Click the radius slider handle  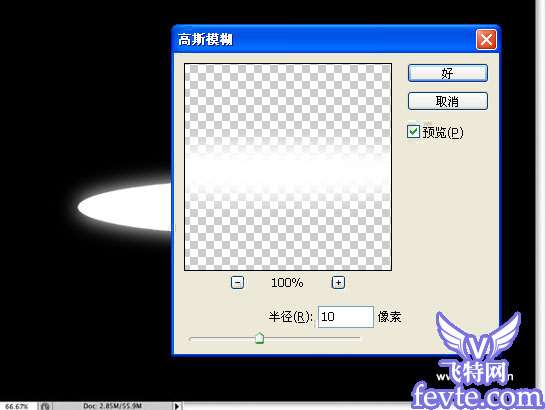coord(260,338)
